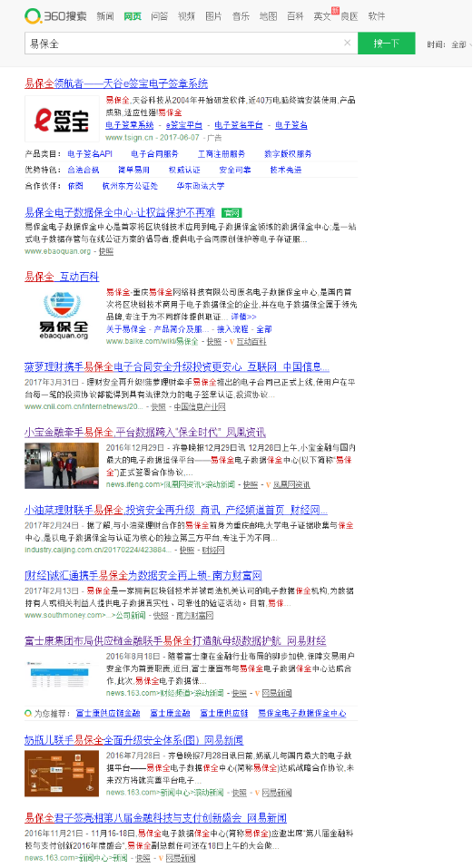The height and width of the screenshot is (868, 473).
Task: Switch to the 音乐 tab
Action: point(241,16)
